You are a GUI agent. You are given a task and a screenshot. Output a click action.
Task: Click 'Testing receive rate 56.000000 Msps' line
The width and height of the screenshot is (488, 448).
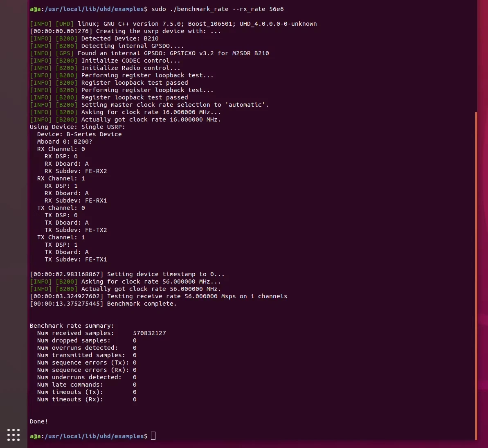(158, 296)
